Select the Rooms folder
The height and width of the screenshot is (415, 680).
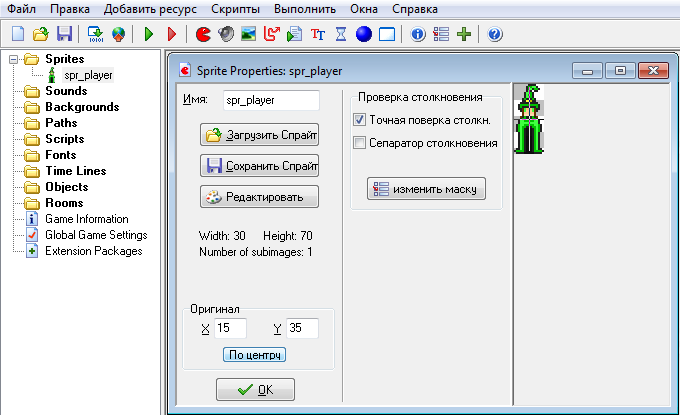point(64,203)
